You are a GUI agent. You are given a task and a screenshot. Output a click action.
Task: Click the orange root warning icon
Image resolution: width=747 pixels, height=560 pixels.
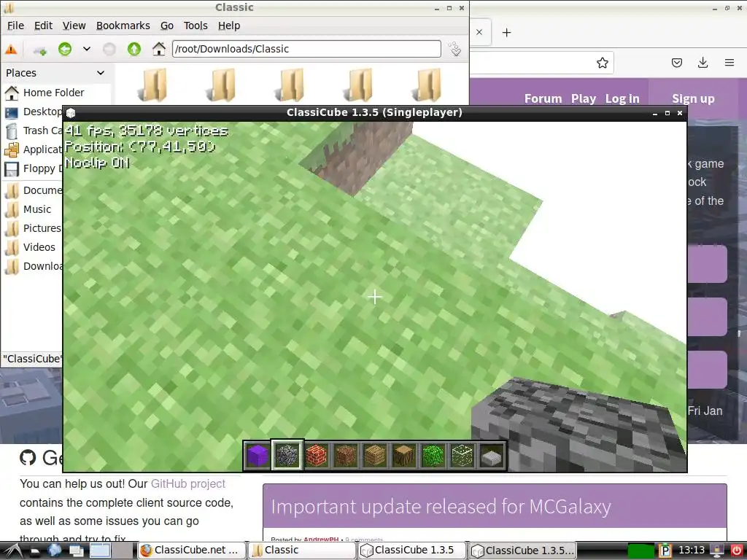11,49
